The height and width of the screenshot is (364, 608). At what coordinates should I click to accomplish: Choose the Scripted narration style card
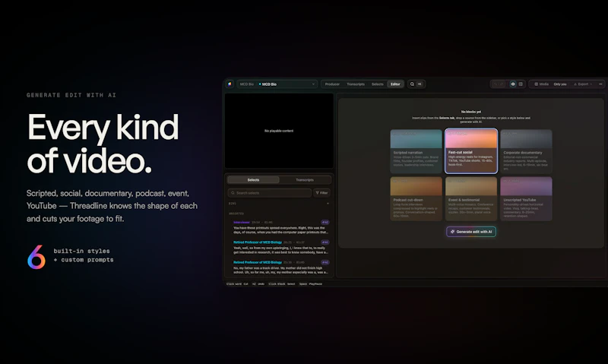click(x=416, y=151)
